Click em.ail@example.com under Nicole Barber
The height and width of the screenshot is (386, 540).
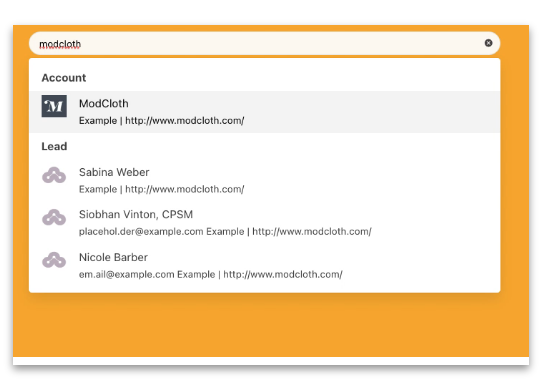coord(126,274)
